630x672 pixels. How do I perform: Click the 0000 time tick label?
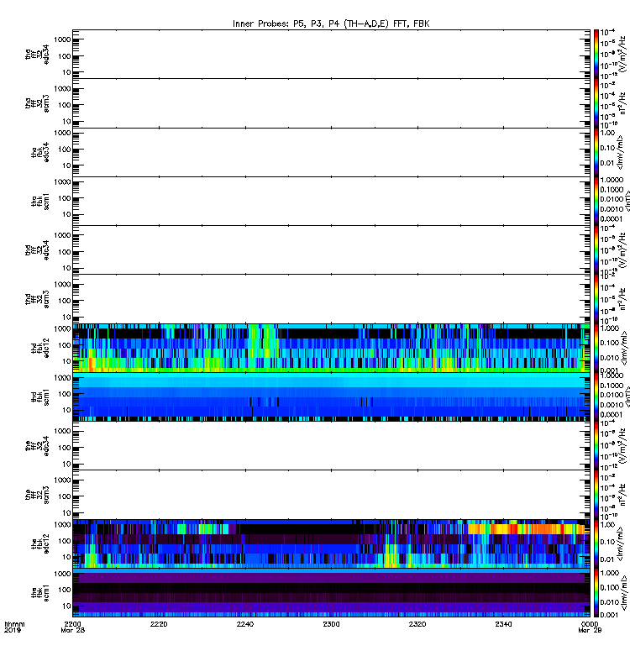pyautogui.click(x=590, y=624)
